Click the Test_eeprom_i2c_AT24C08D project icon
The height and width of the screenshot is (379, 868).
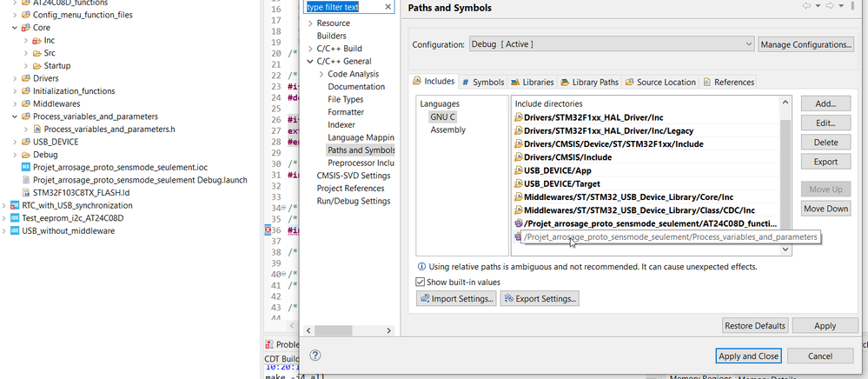15,218
